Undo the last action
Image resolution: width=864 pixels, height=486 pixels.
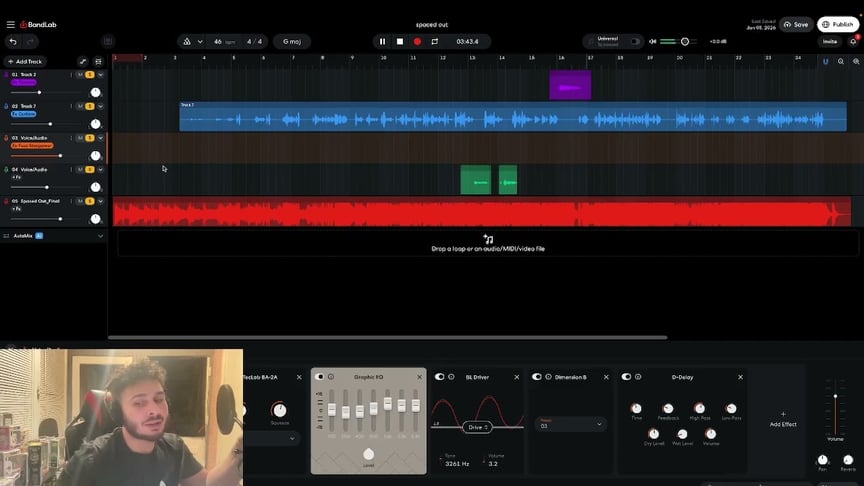point(13,41)
